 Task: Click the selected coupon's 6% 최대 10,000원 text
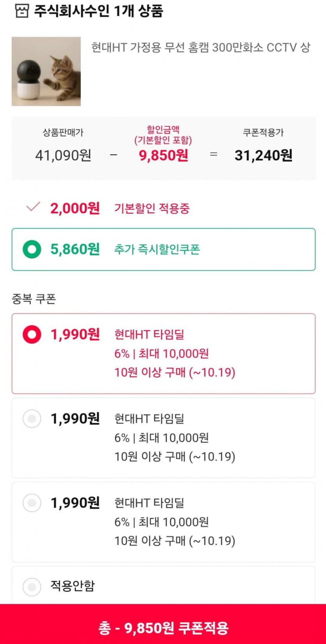[161, 353]
